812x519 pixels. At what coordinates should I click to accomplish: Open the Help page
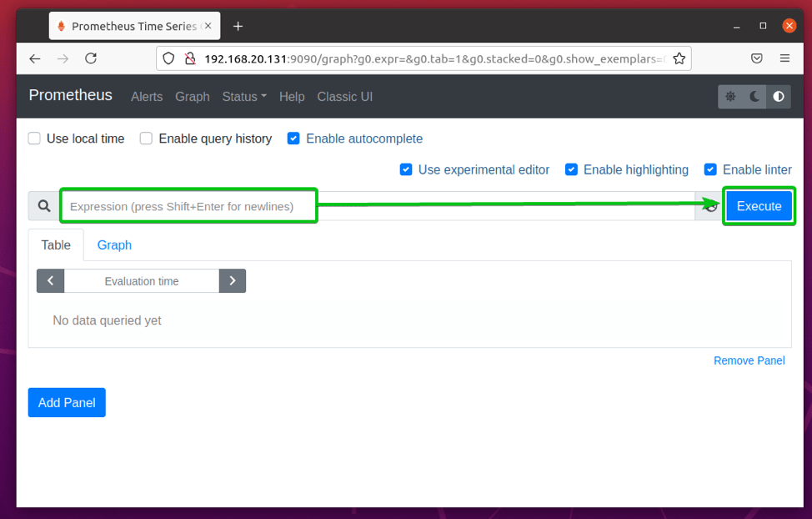(x=292, y=97)
